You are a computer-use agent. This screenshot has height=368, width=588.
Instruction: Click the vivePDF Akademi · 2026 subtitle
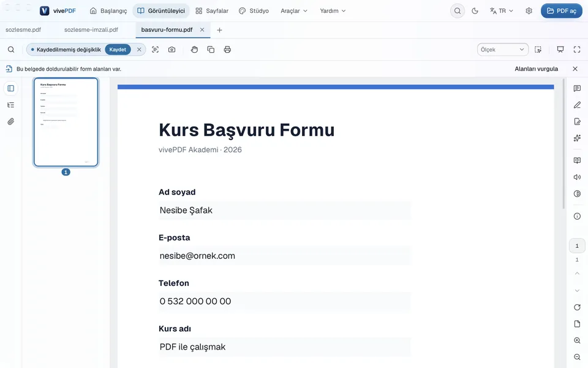click(x=200, y=150)
